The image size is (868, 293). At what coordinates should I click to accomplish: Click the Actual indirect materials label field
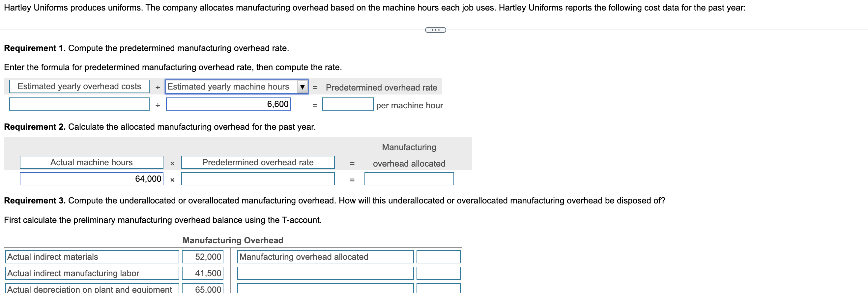pos(92,257)
